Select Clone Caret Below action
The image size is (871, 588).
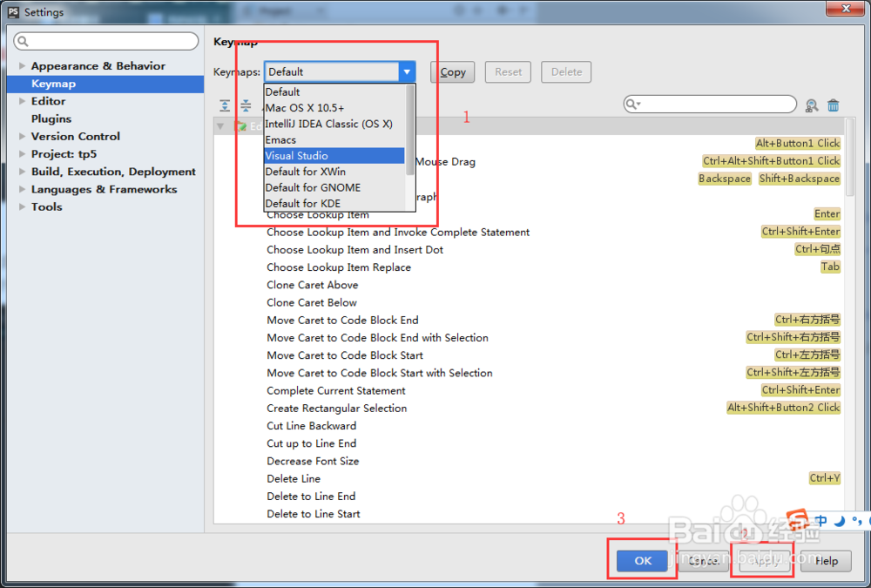312,302
